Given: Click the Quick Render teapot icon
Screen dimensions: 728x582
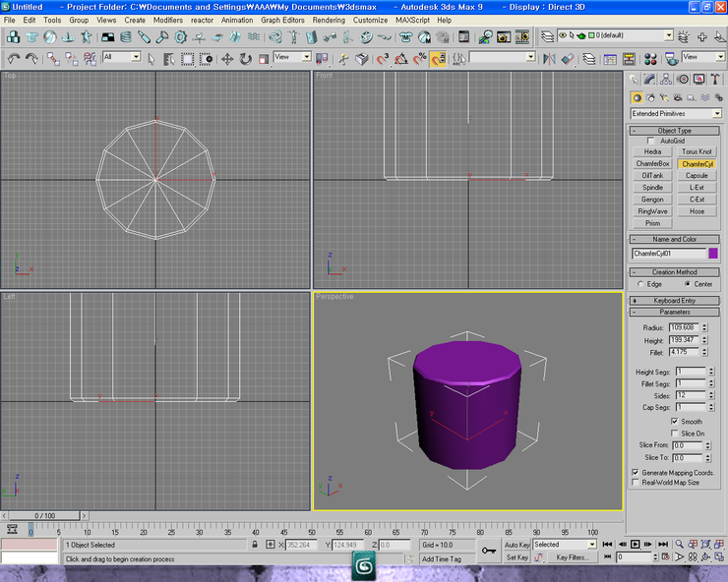Looking at the screenshot, I should pyautogui.click(x=671, y=59).
